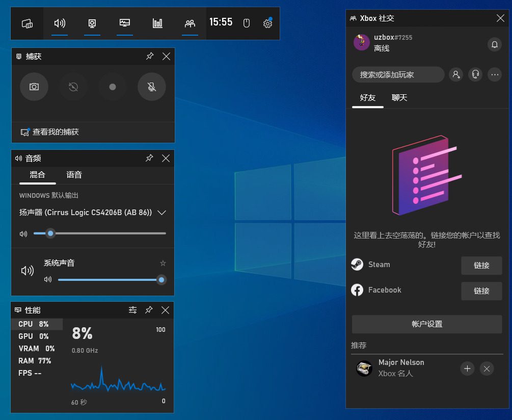Start recording with the record button

tap(113, 87)
